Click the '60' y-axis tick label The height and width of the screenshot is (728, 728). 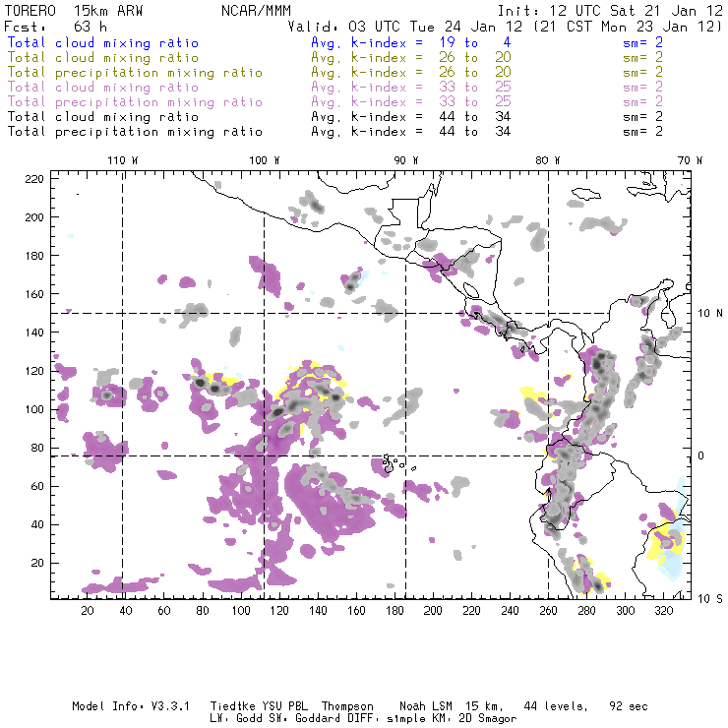pos(37,486)
